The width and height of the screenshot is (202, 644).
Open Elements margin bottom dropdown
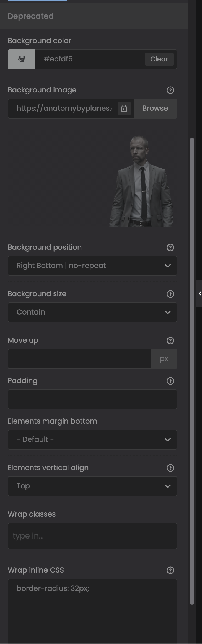92,440
